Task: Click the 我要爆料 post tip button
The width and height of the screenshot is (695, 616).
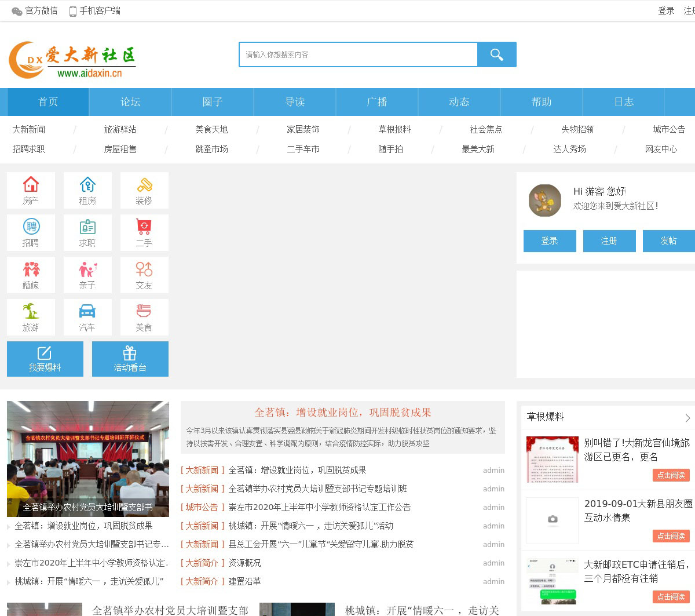Action: pos(45,359)
